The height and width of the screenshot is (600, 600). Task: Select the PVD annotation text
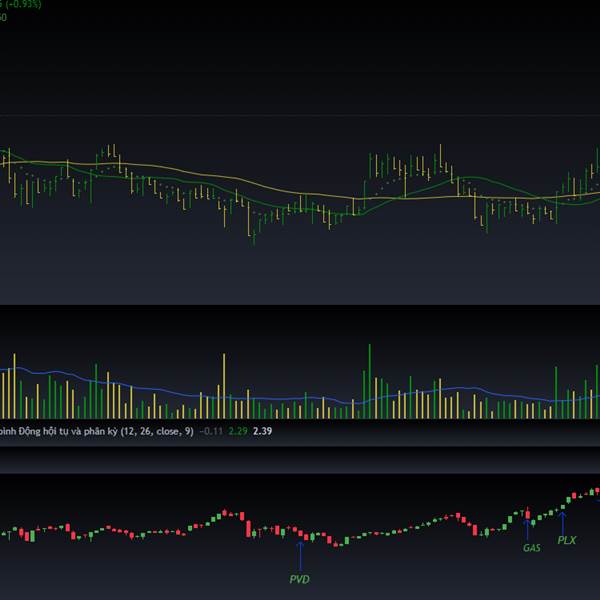(299, 580)
